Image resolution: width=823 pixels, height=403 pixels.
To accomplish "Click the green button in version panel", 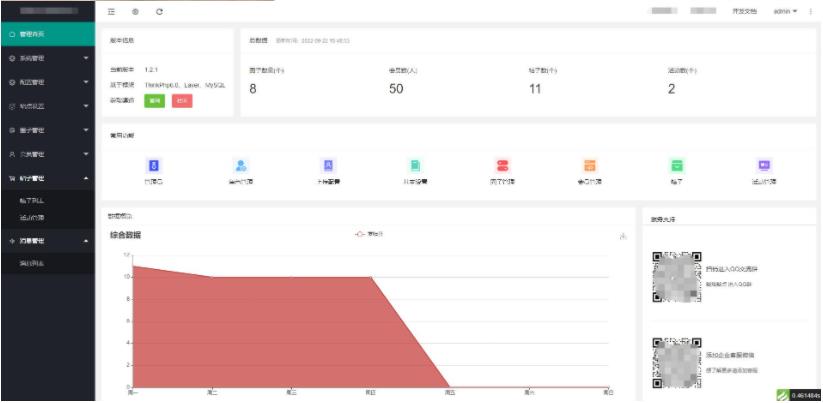I will point(154,101).
